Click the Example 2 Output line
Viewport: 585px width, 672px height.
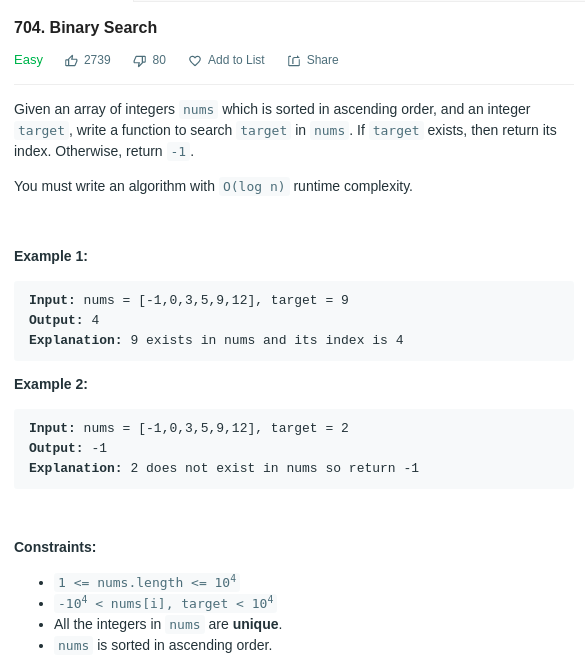(x=68, y=448)
